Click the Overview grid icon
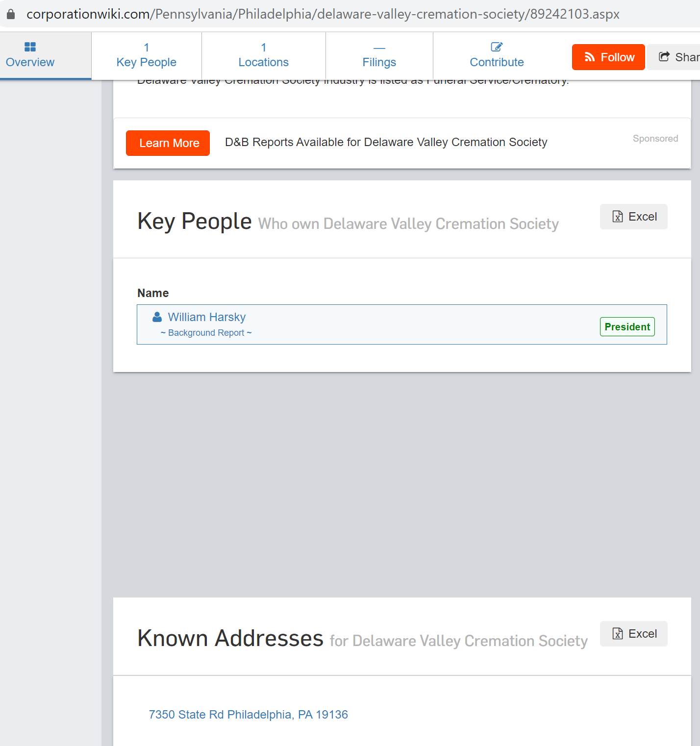 tap(30, 47)
